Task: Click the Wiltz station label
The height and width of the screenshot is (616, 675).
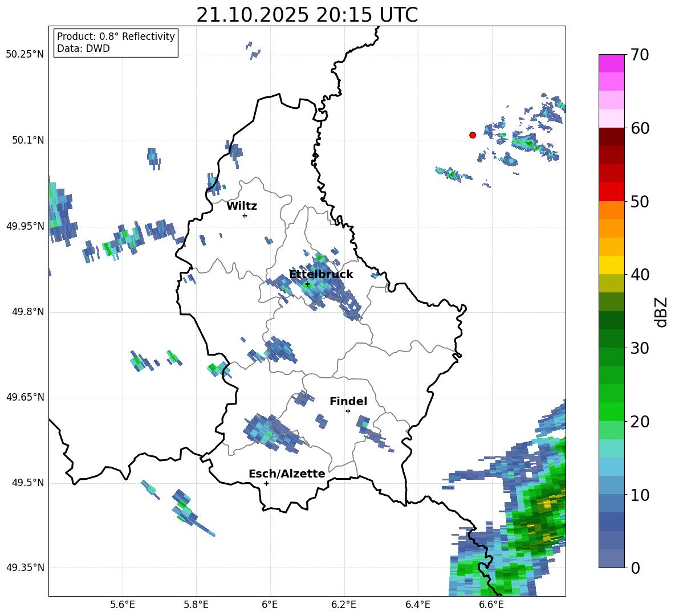Action: pos(242,206)
